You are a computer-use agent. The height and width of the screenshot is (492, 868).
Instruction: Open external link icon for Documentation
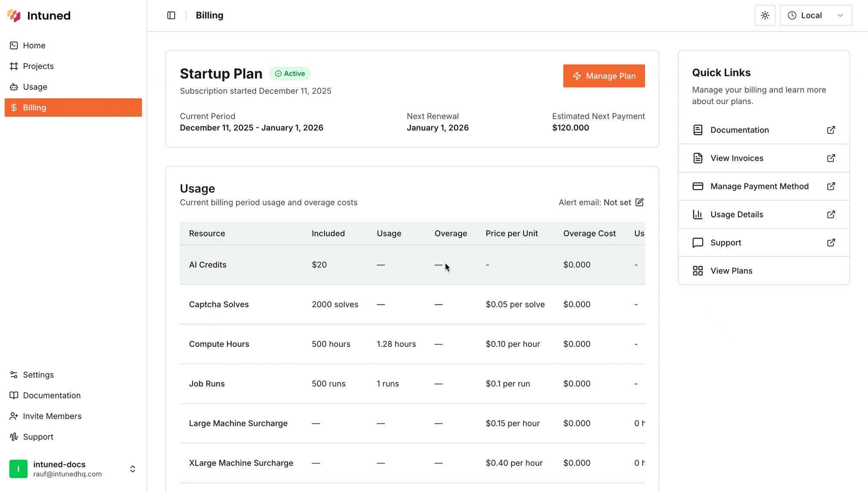831,130
